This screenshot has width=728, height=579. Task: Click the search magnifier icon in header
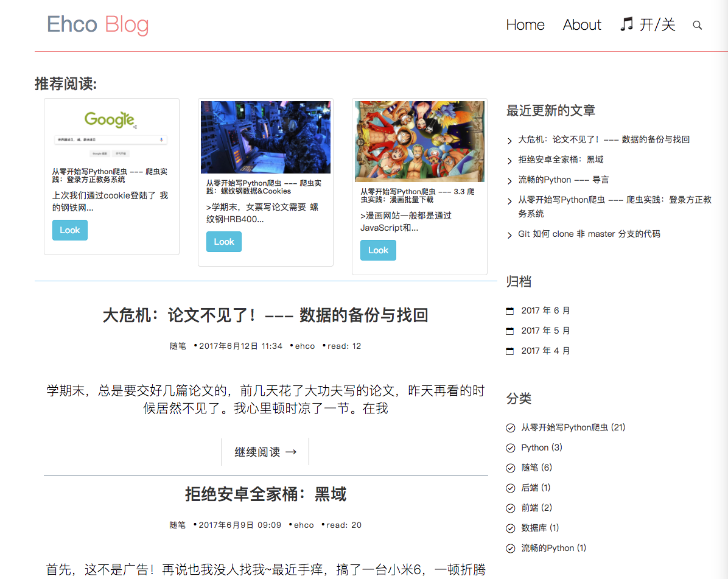tap(698, 26)
